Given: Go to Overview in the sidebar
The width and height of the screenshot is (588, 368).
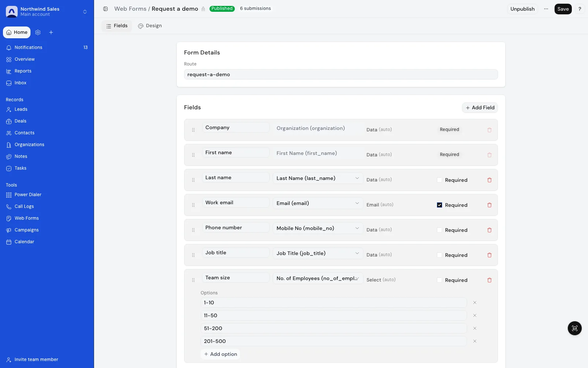Looking at the screenshot, I should [47, 59].
